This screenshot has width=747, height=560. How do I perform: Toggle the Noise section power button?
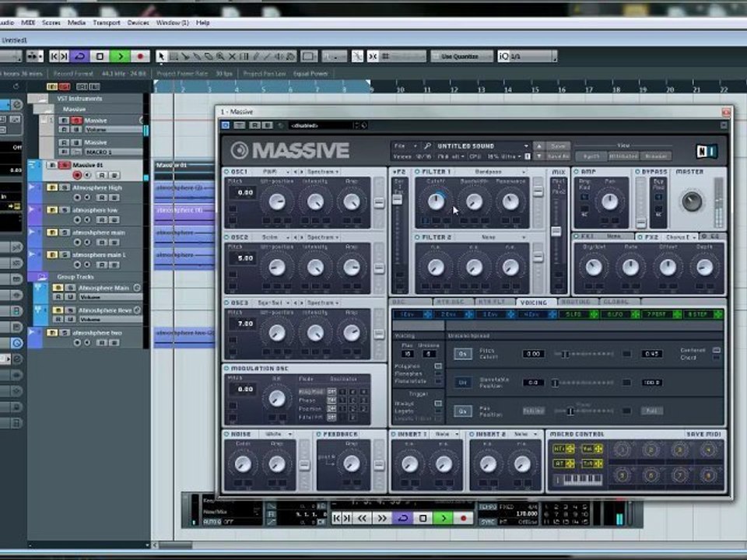226,434
